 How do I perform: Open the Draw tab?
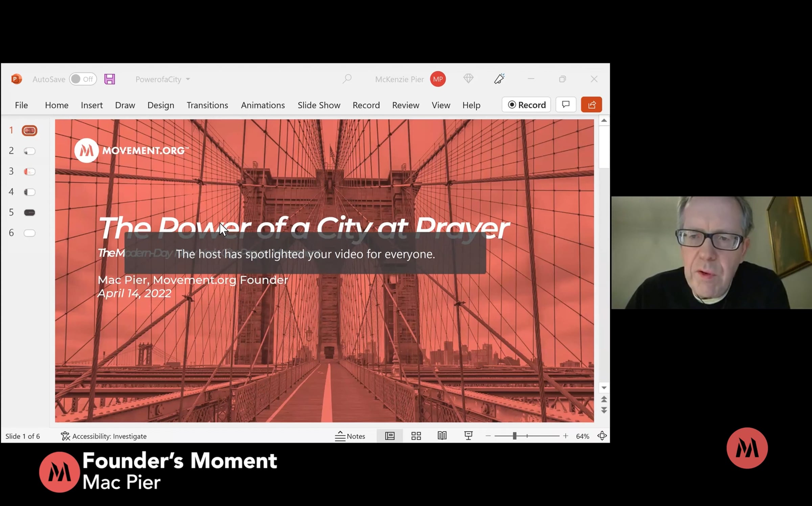tap(125, 105)
